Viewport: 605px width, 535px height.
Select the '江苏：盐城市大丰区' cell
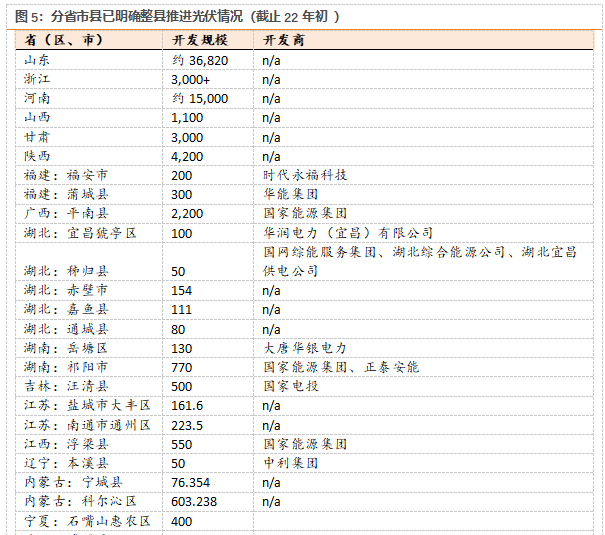[87, 405]
